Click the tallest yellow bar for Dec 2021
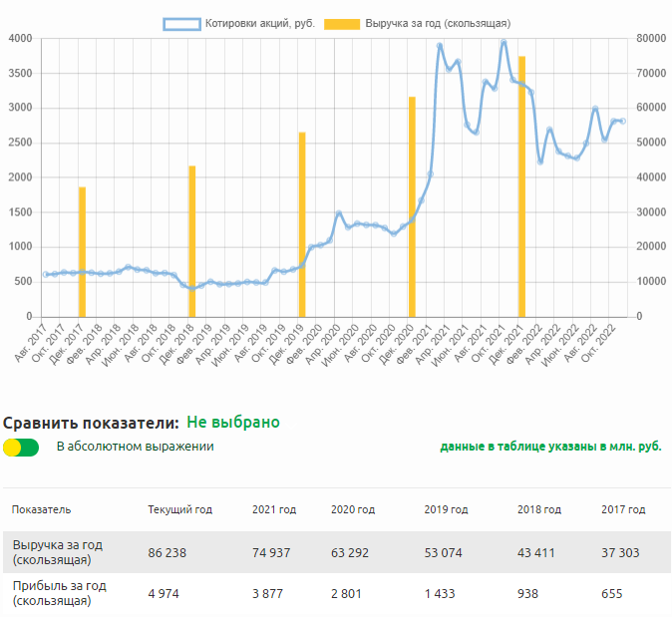Screen dimensions: 672x617 point(520,185)
